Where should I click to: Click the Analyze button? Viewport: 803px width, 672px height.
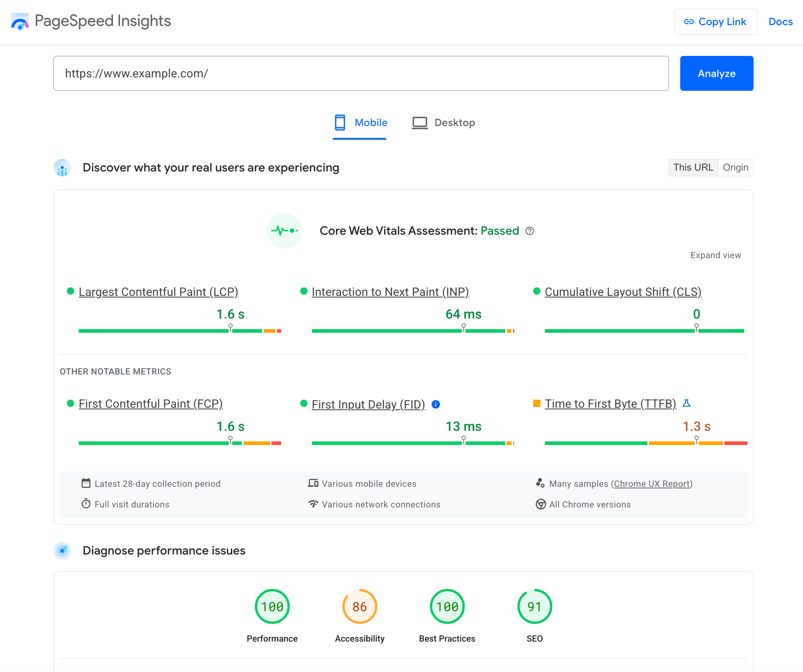[x=716, y=73]
